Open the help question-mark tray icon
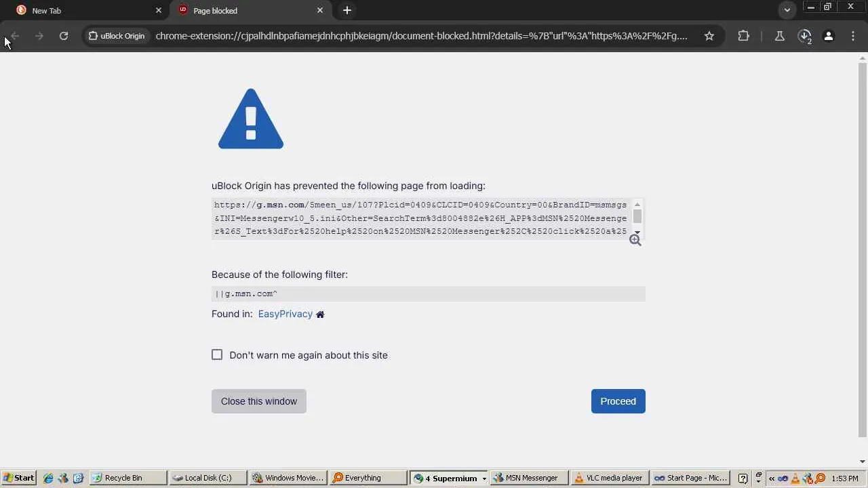The height and width of the screenshot is (488, 868). (x=743, y=478)
